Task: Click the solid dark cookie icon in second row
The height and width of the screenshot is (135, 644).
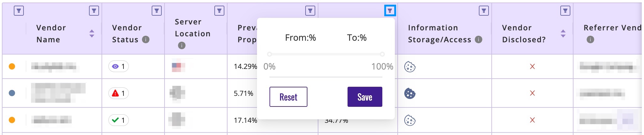Action: pyautogui.click(x=410, y=93)
